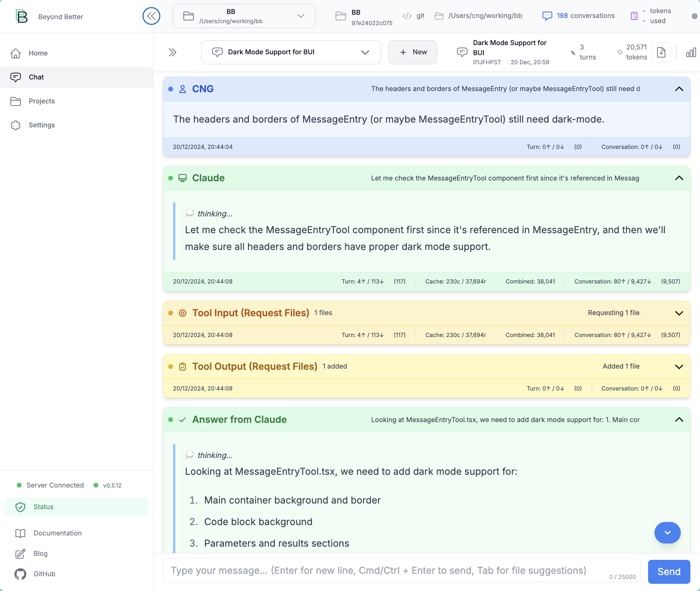Collapse the CNG message entry
This screenshot has width=700, height=591.
pyautogui.click(x=679, y=89)
